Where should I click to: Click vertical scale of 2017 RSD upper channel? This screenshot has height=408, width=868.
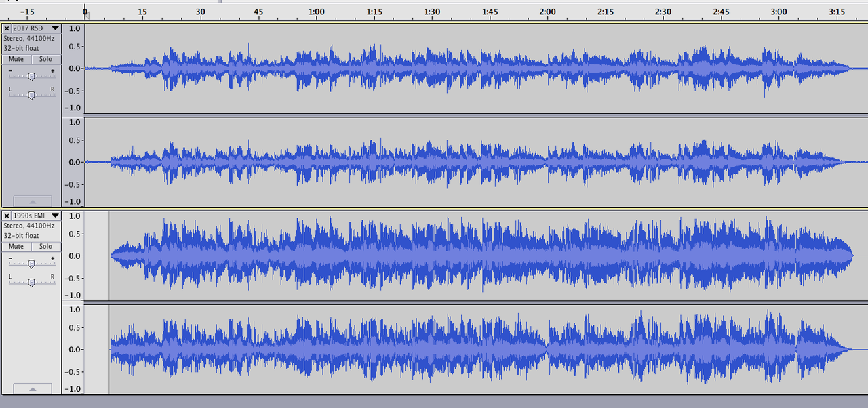click(73, 68)
